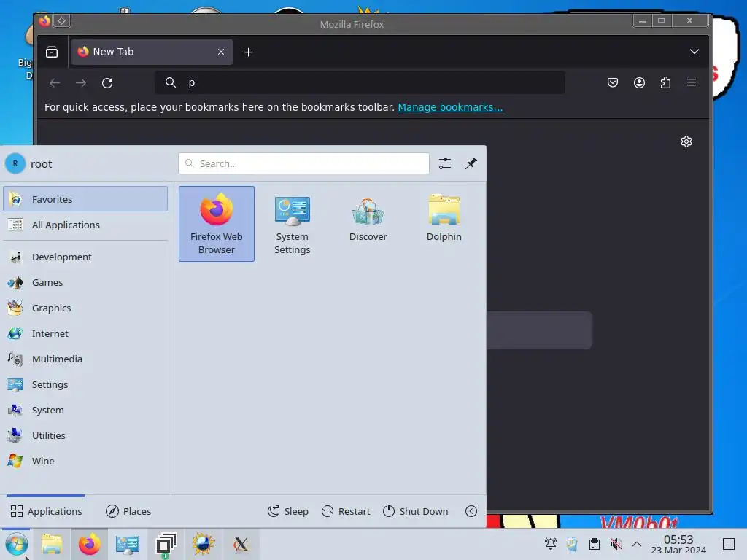Viewport: 747px width, 560px height.
Task: Open System Settings from Favorites grid
Action: point(292,224)
